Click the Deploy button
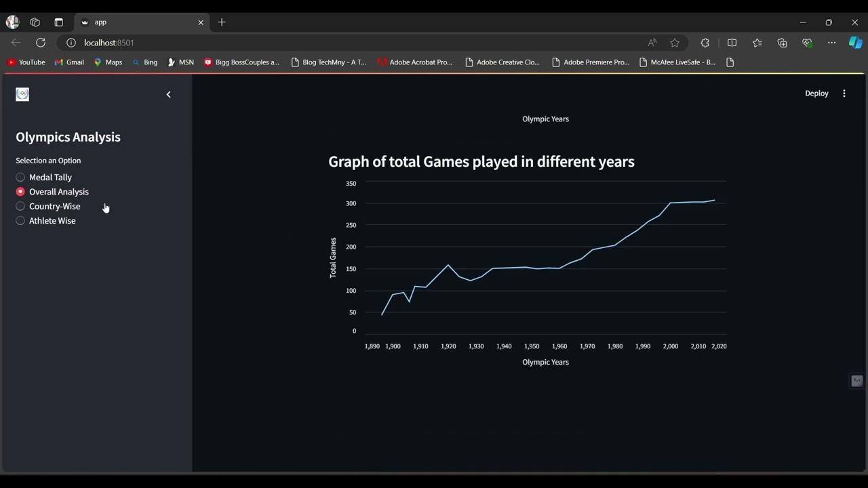Viewport: 868px width, 488px height. tap(816, 94)
